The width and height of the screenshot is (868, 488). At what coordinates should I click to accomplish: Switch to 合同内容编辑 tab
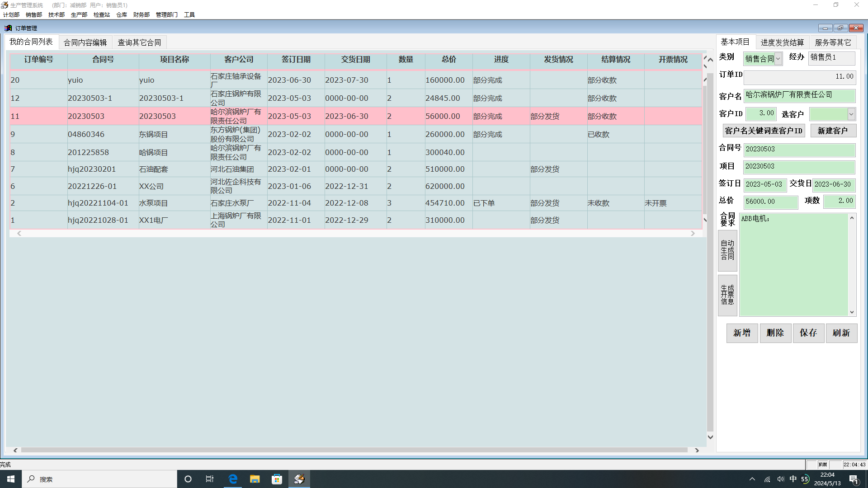(85, 42)
